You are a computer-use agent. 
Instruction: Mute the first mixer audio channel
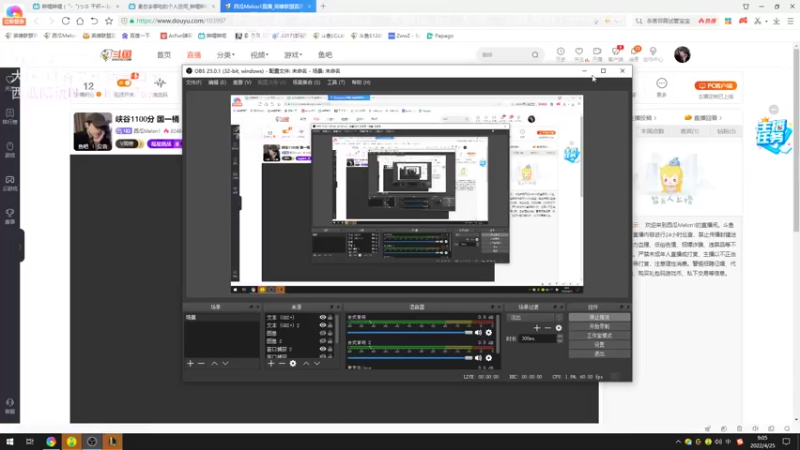click(x=478, y=333)
